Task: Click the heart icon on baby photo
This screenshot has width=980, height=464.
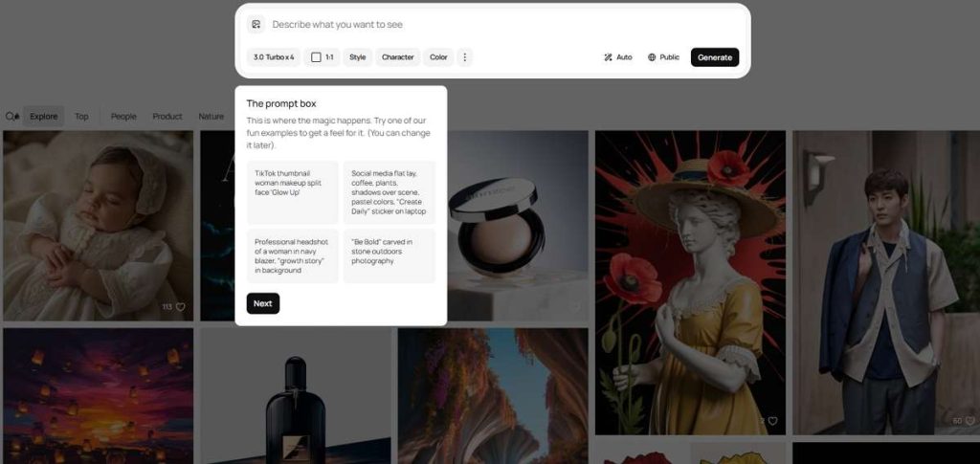Action: (x=180, y=307)
